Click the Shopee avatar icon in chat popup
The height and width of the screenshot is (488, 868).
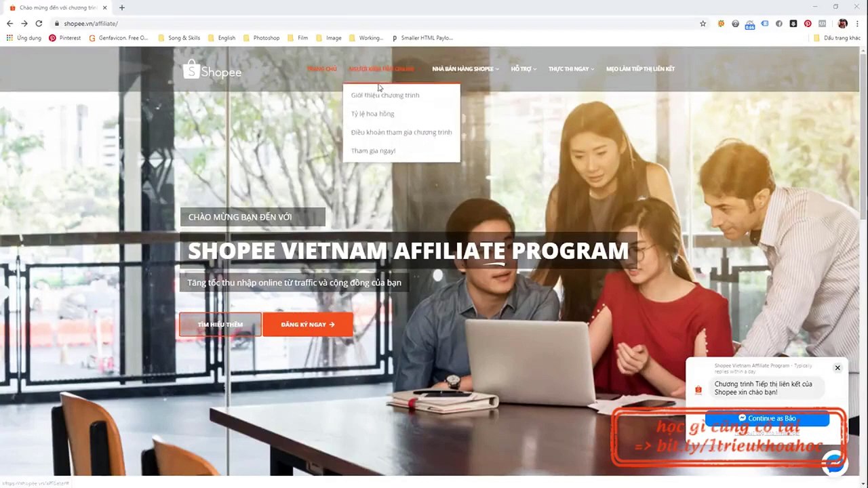pos(698,390)
